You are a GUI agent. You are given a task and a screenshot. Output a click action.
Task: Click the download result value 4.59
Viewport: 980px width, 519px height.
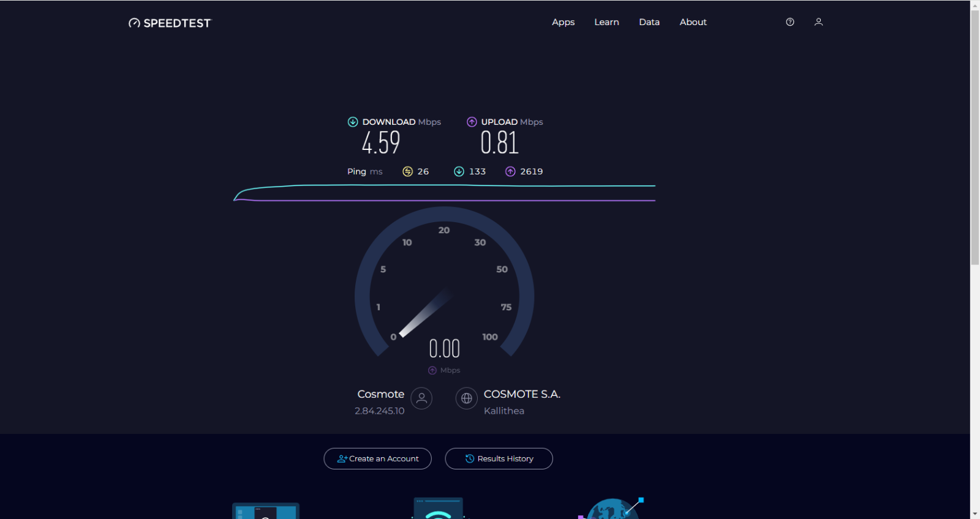pos(381,143)
